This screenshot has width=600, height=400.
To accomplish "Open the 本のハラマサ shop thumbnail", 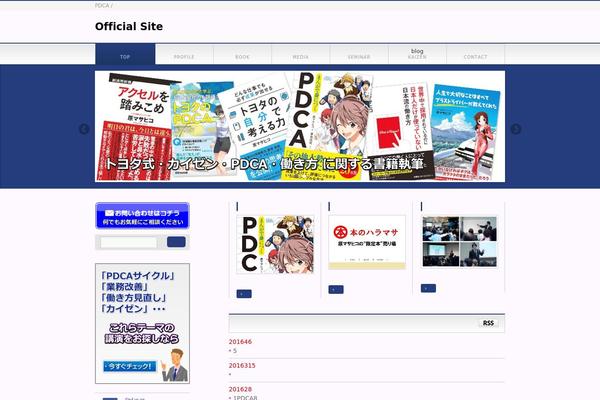I will point(367,242).
